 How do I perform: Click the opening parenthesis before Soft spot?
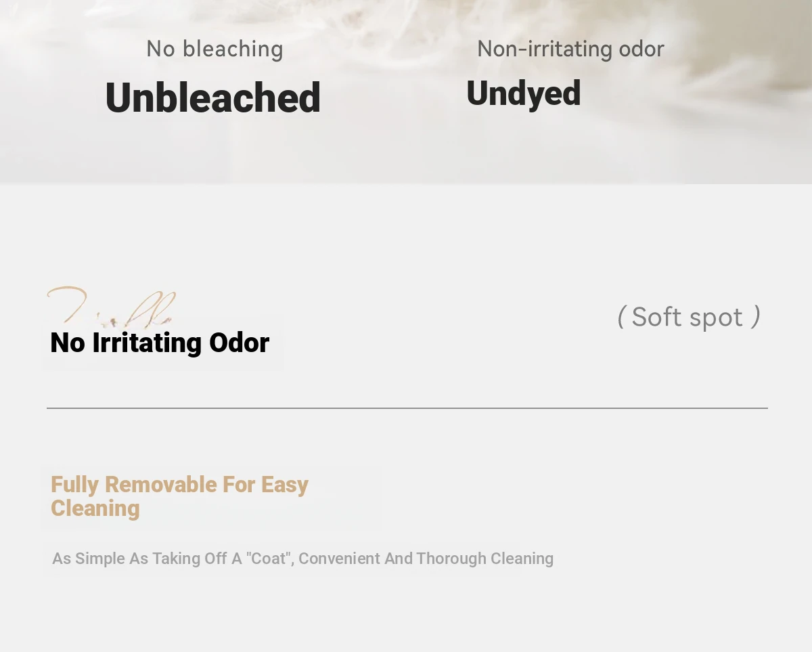(x=621, y=317)
